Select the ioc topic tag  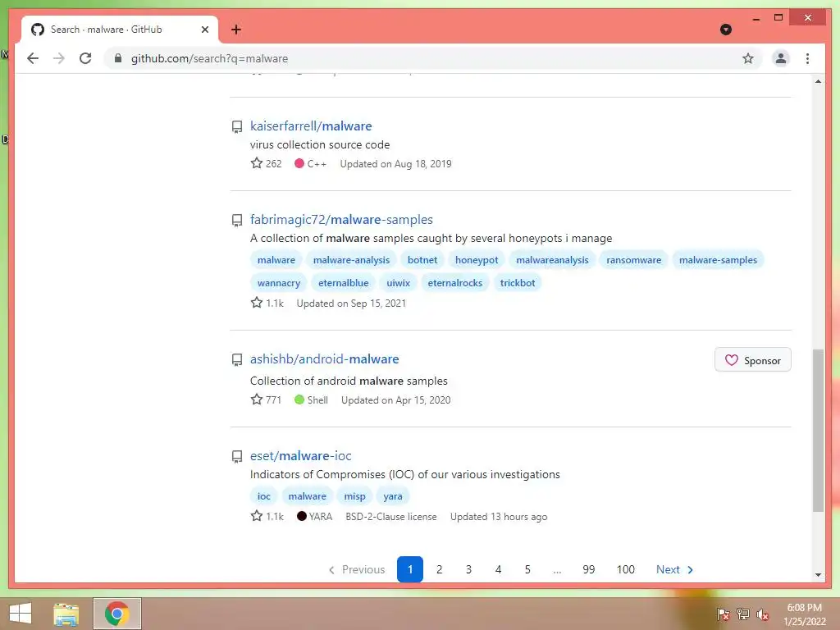click(263, 496)
